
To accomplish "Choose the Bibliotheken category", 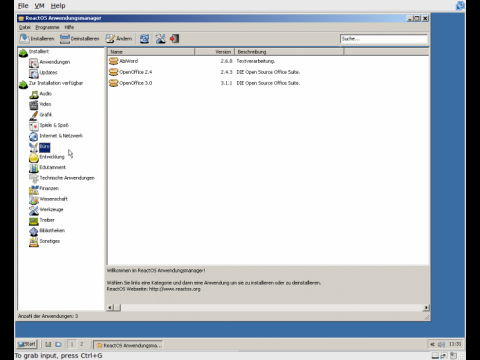I will pos(52,231).
